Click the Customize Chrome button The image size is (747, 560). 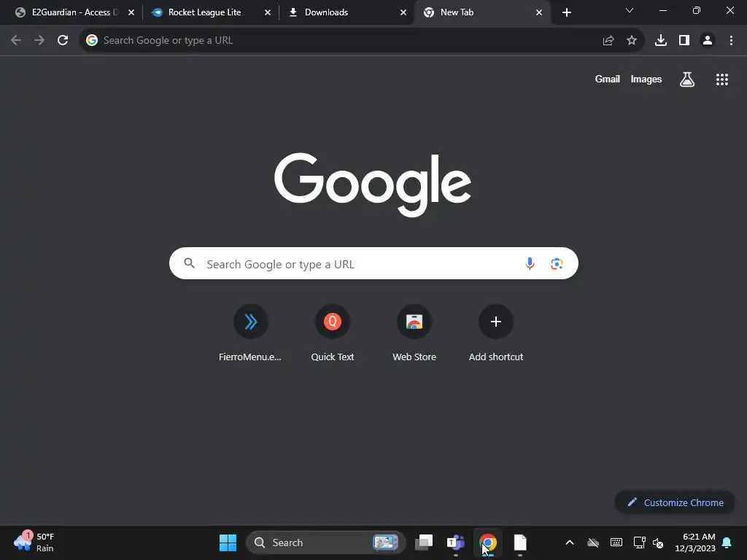click(x=675, y=502)
